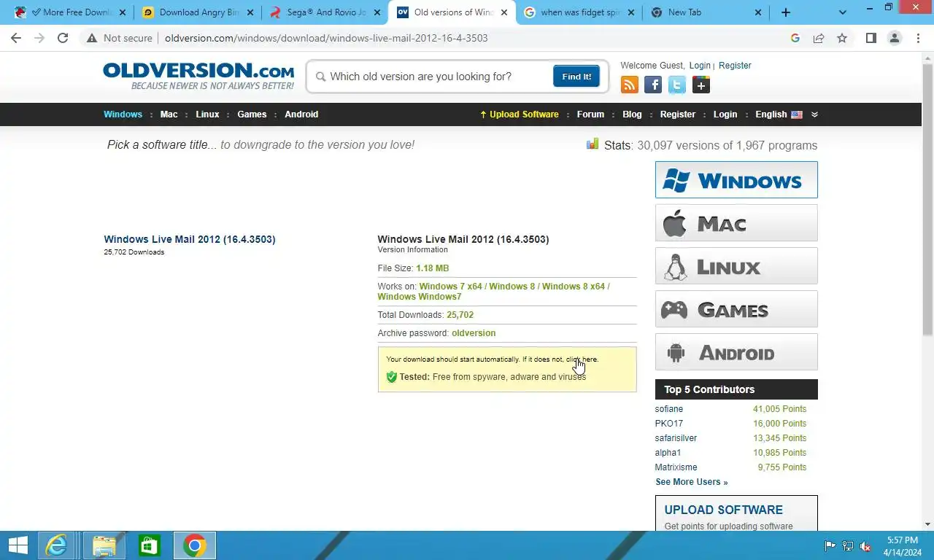Open the Twitter icon link
This screenshot has width=934, height=560.
(677, 85)
